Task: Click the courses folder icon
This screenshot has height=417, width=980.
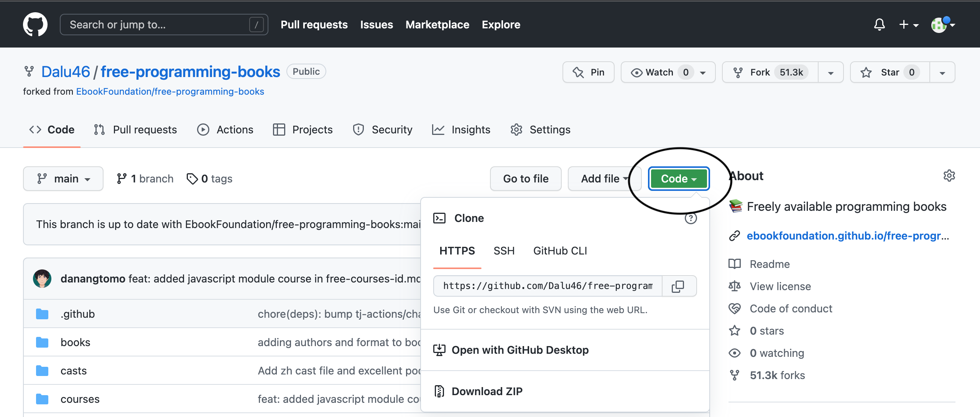Action: click(x=42, y=399)
